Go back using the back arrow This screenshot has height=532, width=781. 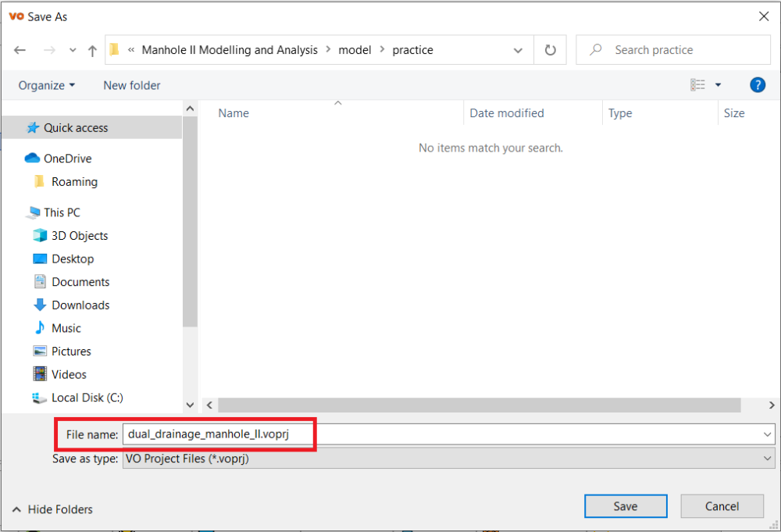click(x=20, y=50)
